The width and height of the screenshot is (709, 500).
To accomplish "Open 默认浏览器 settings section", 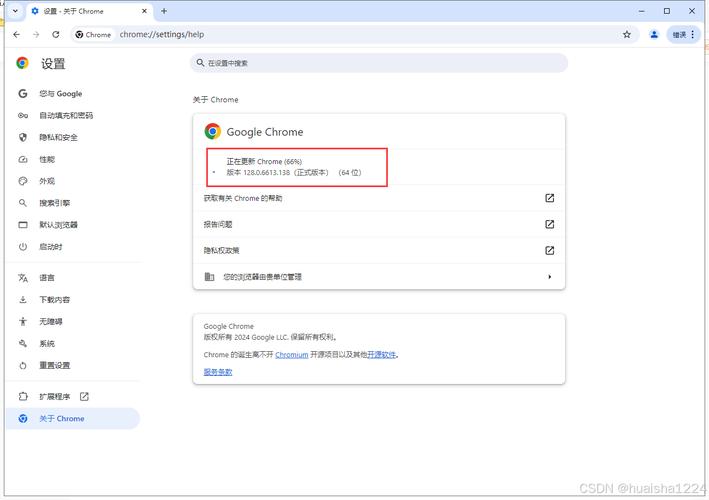I will [x=58, y=225].
